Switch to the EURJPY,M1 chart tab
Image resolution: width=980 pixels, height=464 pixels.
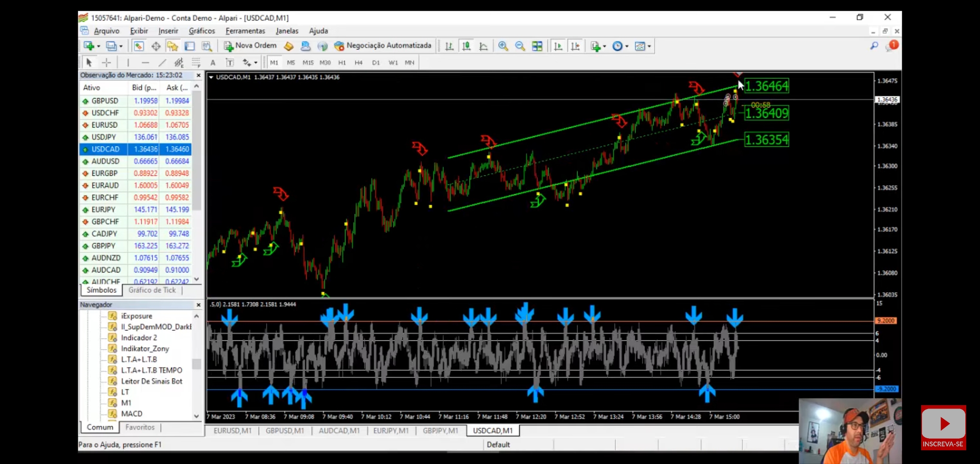391,430
